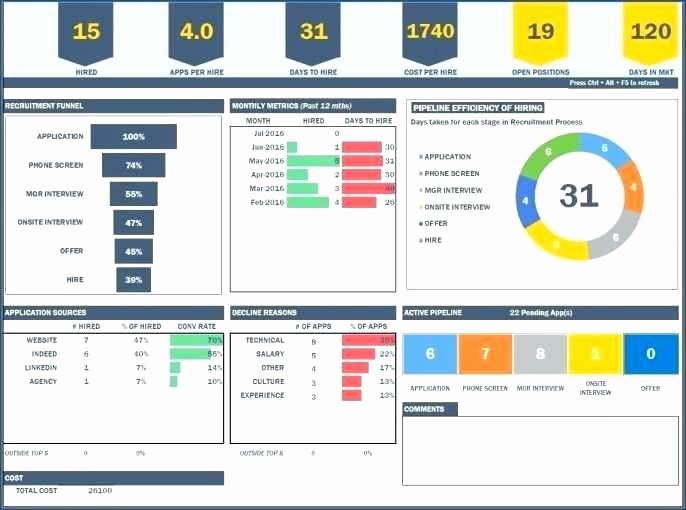
Task: Click the Conv Rate column header
Action: [x=196, y=327]
